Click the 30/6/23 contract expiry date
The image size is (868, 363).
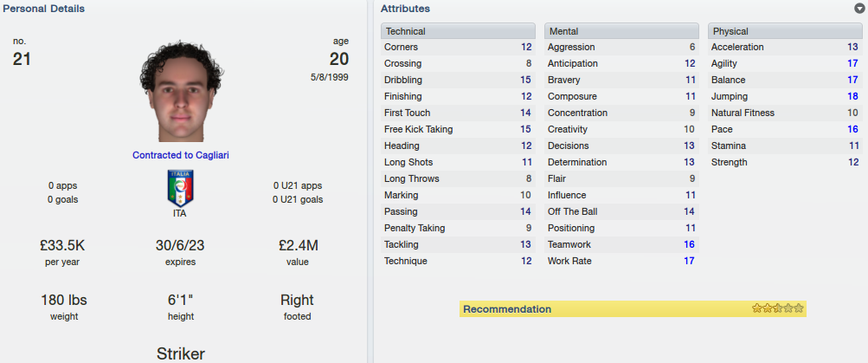click(x=180, y=245)
